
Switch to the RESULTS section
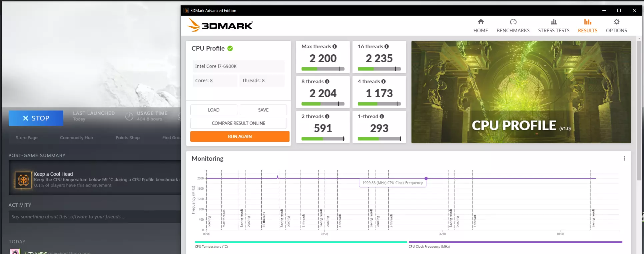point(588,26)
